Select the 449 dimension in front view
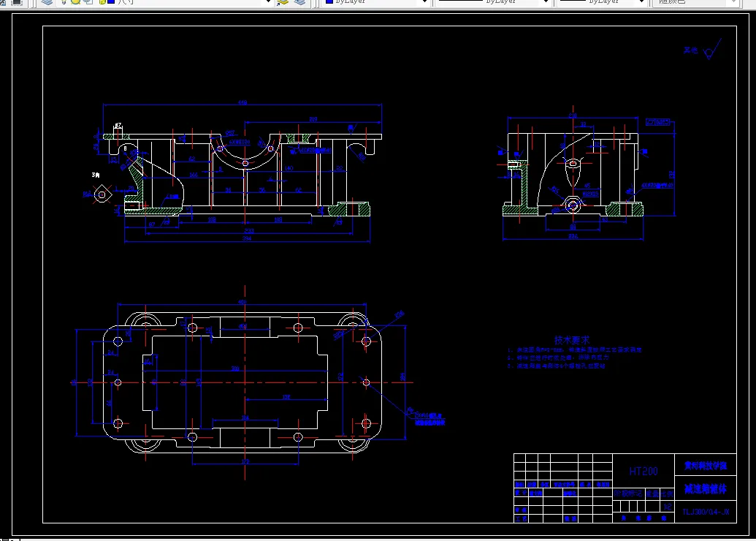Image resolution: width=756 pixels, height=541 pixels. pyautogui.click(x=242, y=102)
